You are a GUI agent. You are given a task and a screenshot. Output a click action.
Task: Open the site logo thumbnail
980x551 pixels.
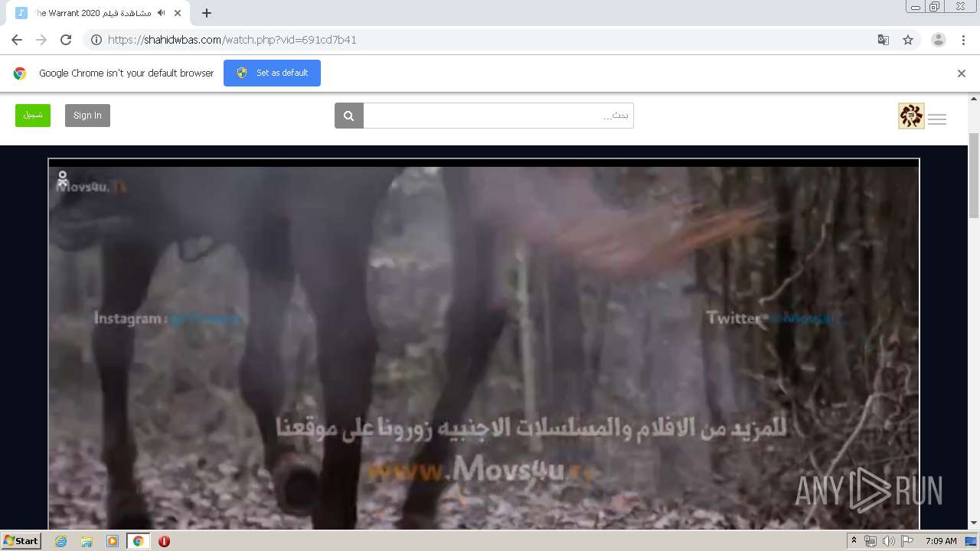[x=911, y=116]
